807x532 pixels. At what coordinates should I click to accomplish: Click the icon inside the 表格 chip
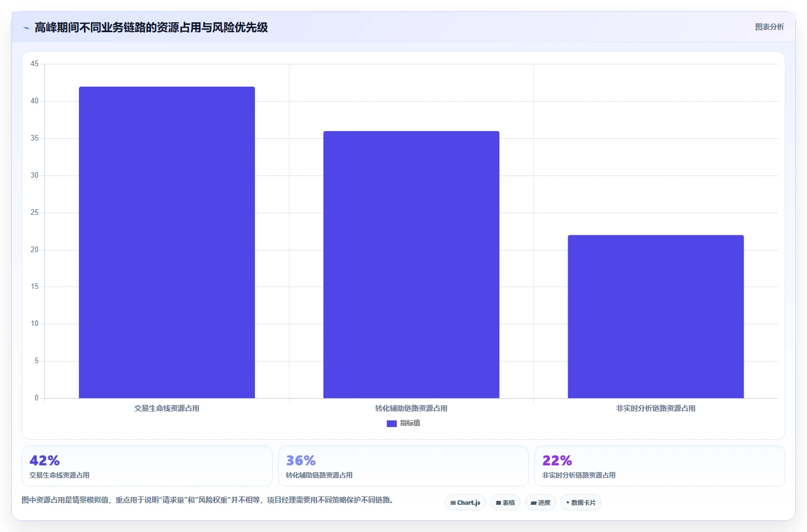(x=498, y=503)
